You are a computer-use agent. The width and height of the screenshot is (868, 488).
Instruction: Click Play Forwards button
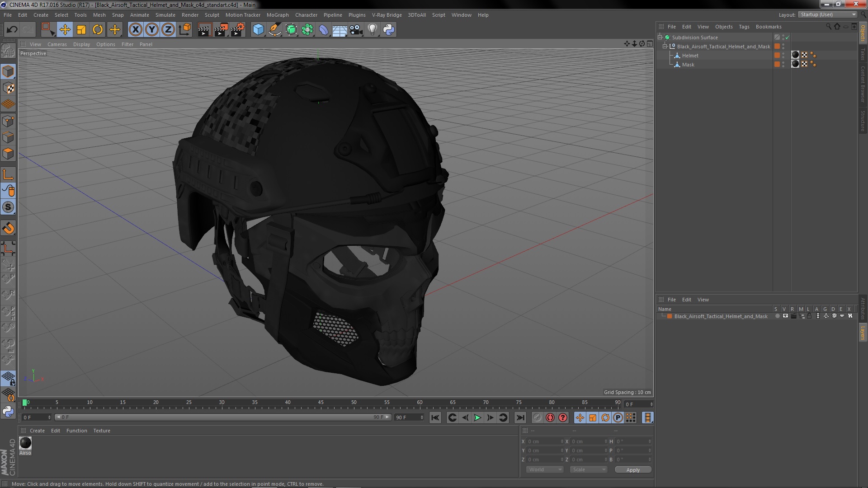pos(477,418)
